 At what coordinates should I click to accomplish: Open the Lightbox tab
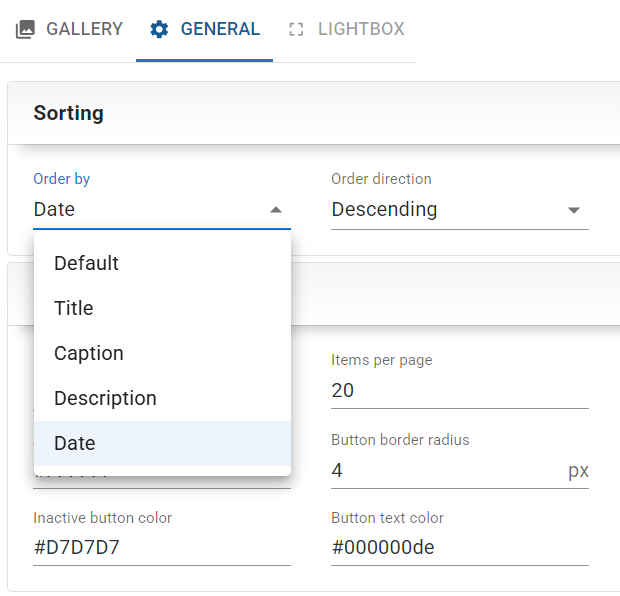pos(360,29)
